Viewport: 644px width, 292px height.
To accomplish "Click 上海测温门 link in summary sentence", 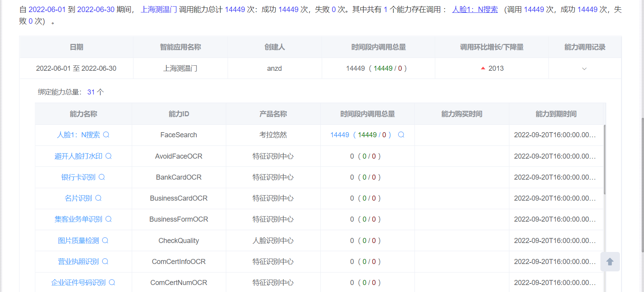I will coord(159,9).
